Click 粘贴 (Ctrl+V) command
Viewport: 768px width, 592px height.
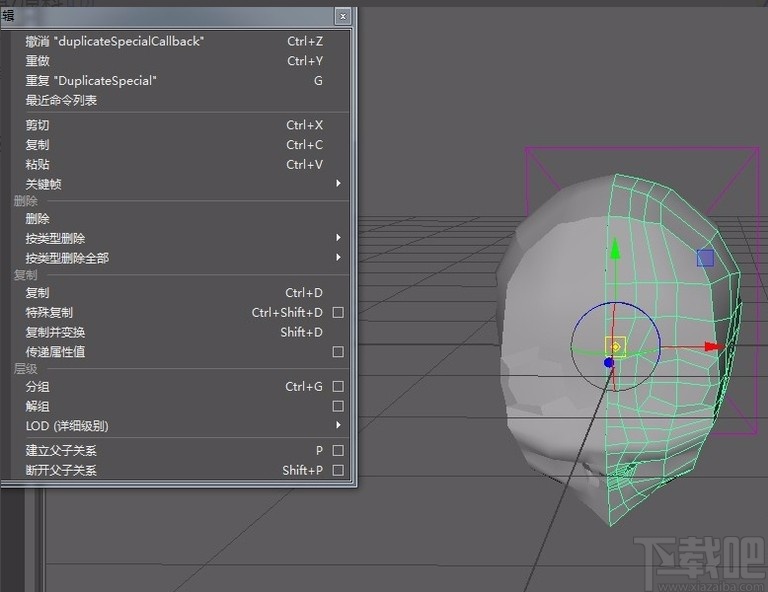[x=38, y=165]
